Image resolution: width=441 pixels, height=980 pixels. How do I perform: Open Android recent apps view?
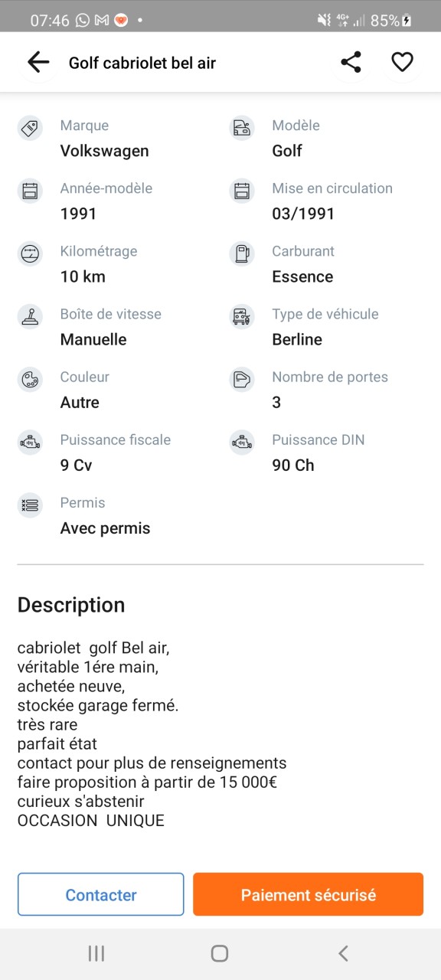96,953
